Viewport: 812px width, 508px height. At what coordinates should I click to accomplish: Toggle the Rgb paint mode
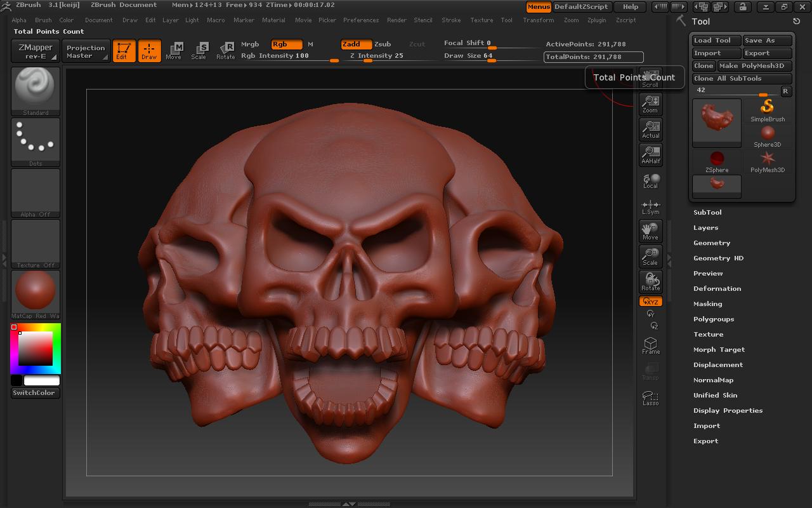[286, 44]
